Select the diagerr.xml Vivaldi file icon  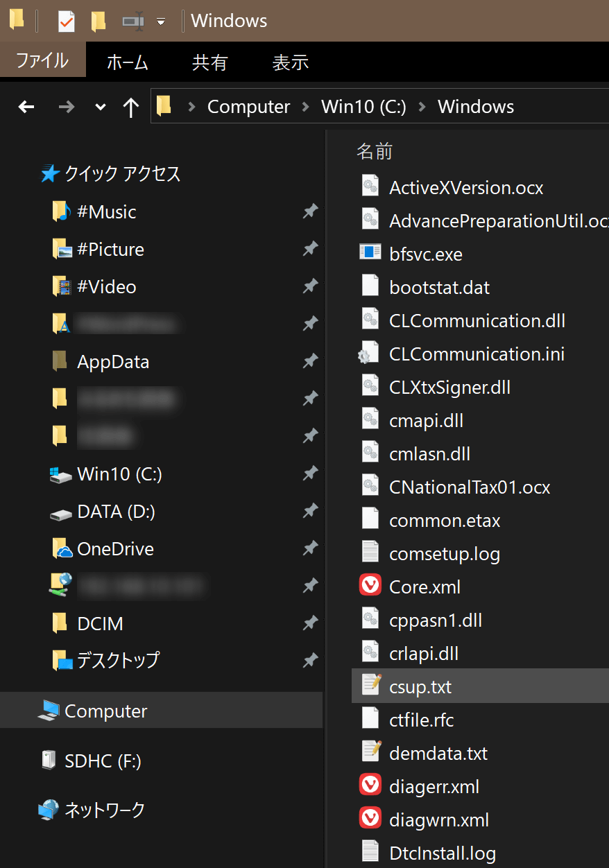pos(370,785)
